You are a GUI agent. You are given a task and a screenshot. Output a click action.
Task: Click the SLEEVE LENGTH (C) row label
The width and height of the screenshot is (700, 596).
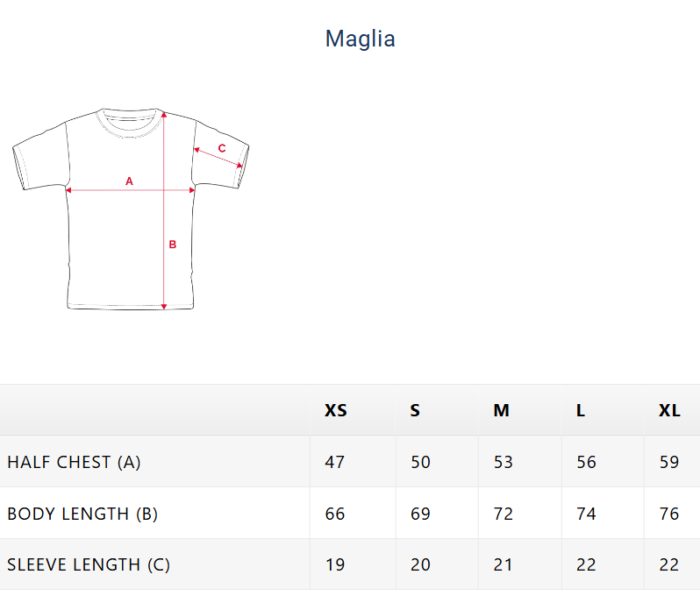click(89, 565)
